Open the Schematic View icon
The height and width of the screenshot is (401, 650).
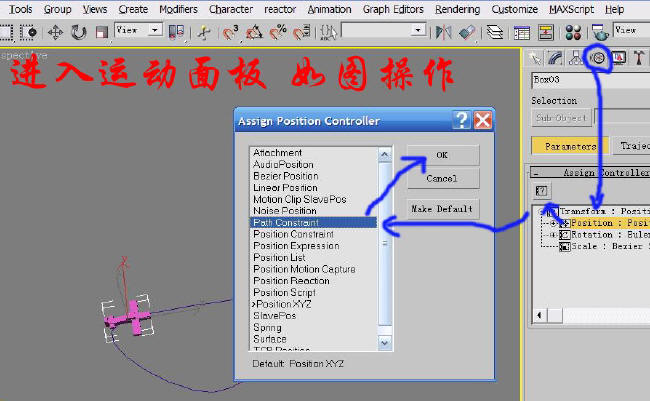(546, 32)
